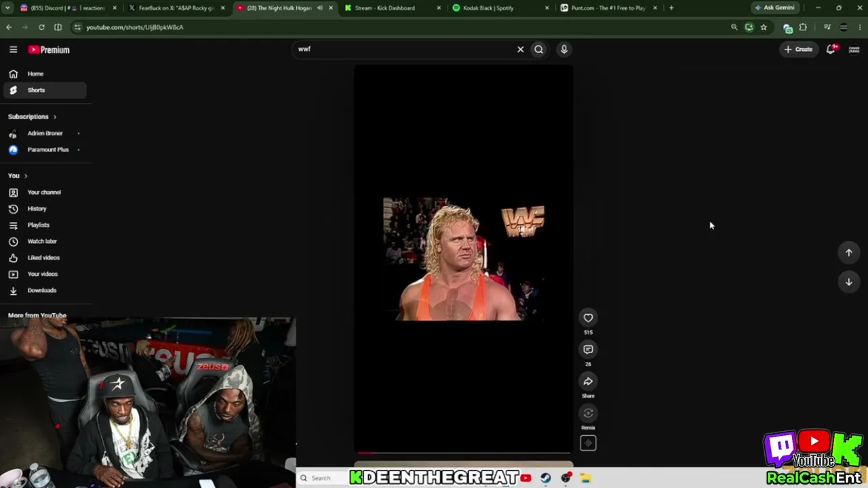Image resolution: width=868 pixels, height=488 pixels.
Task: Submit search with the magnifying glass button
Action: point(539,49)
